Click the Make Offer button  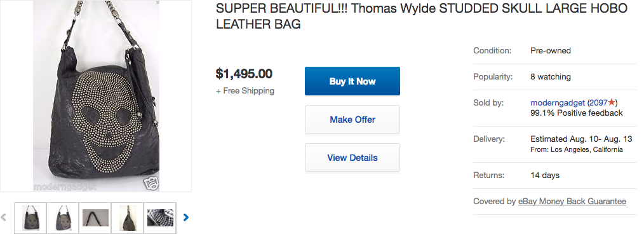(352, 120)
